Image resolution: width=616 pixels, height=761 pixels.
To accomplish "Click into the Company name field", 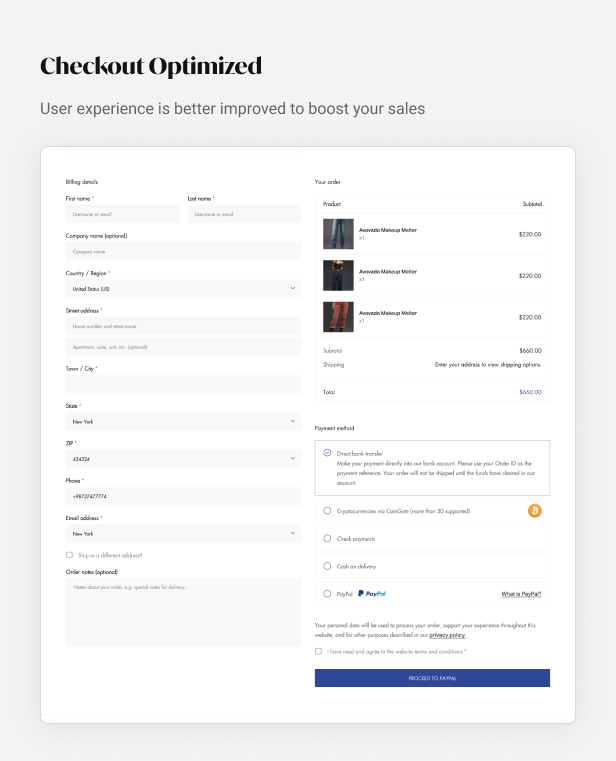I will tap(183, 251).
